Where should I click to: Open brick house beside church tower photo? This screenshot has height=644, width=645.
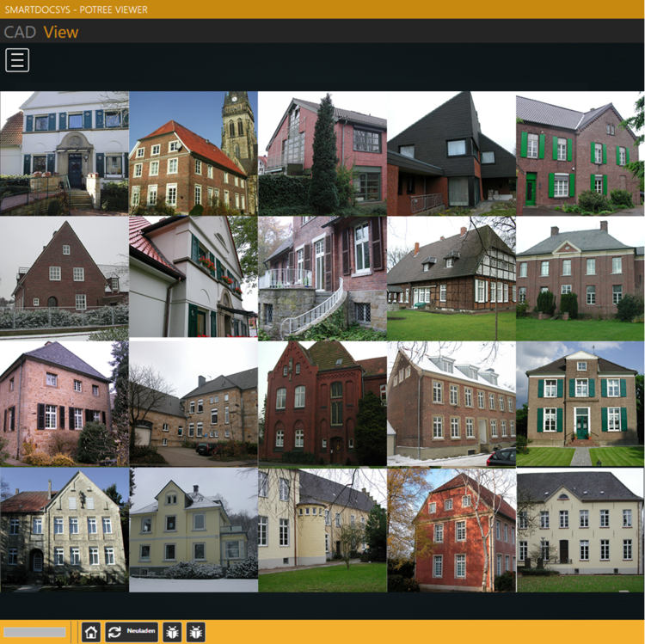click(x=193, y=153)
